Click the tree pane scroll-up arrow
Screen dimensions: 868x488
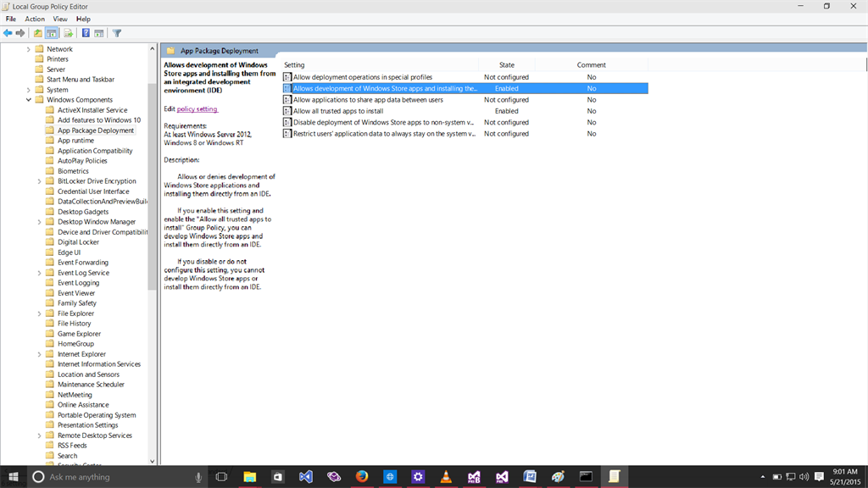pos(153,48)
